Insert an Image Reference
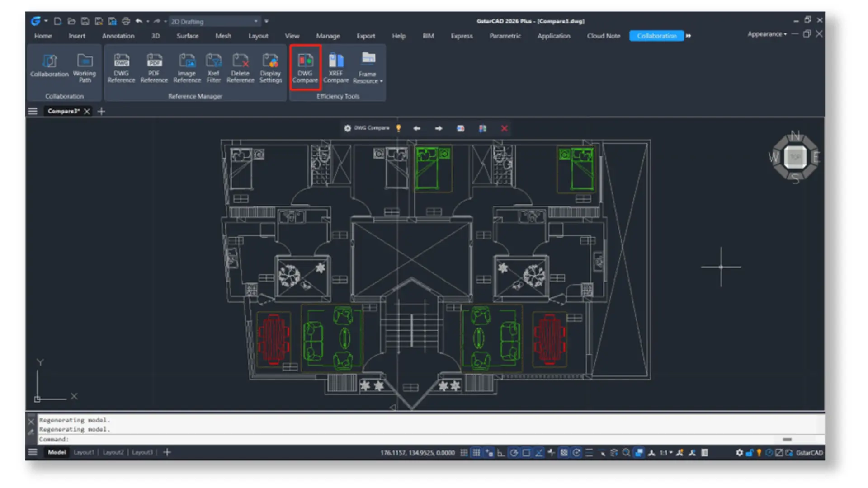The image size is (868, 488). coord(187,67)
